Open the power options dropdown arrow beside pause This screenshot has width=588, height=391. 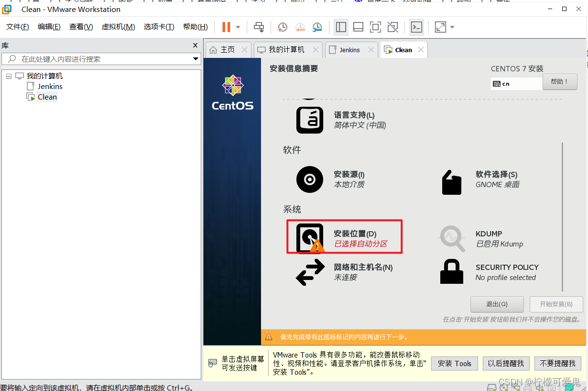tap(238, 27)
